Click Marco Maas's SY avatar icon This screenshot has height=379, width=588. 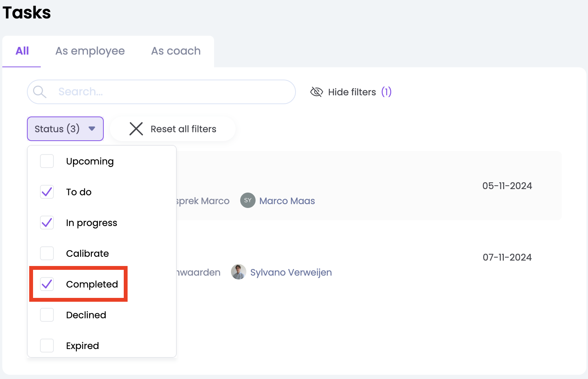(248, 200)
